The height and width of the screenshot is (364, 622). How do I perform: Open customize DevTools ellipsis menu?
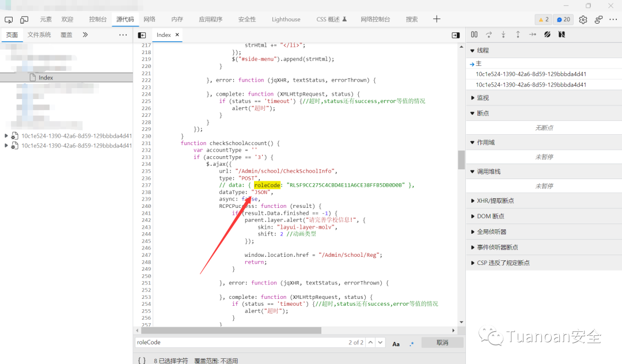613,20
